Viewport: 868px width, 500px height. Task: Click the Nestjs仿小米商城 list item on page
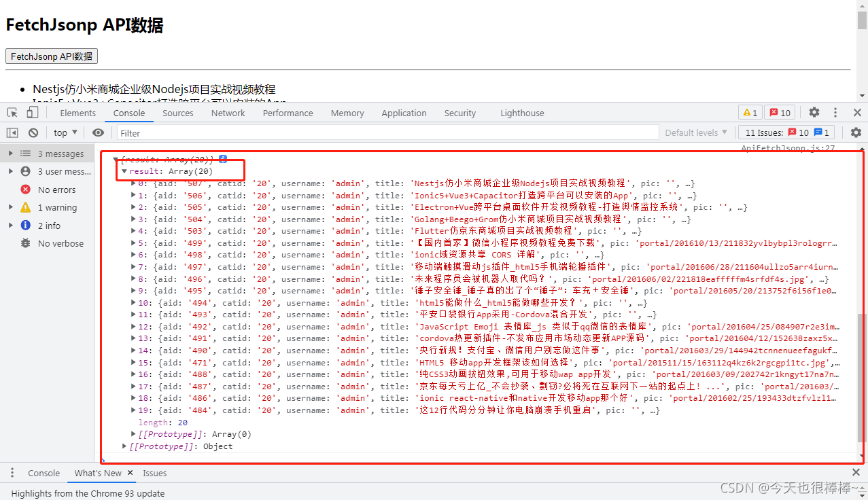(154, 89)
